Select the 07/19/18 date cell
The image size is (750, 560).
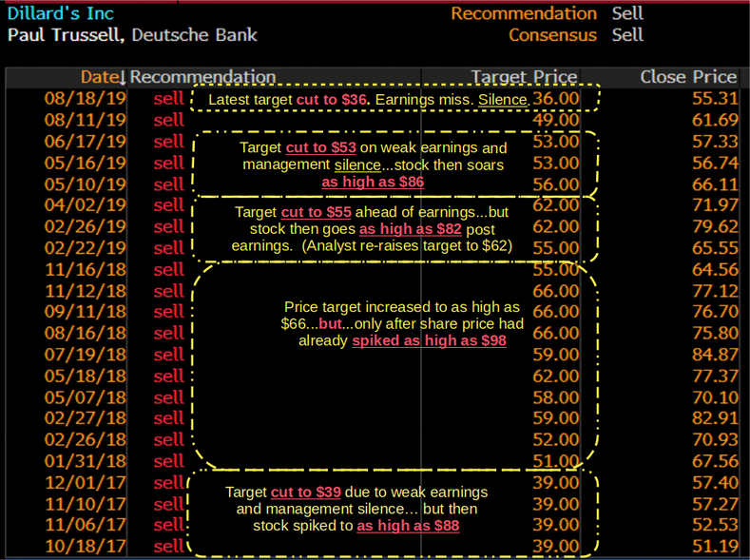click(86, 355)
